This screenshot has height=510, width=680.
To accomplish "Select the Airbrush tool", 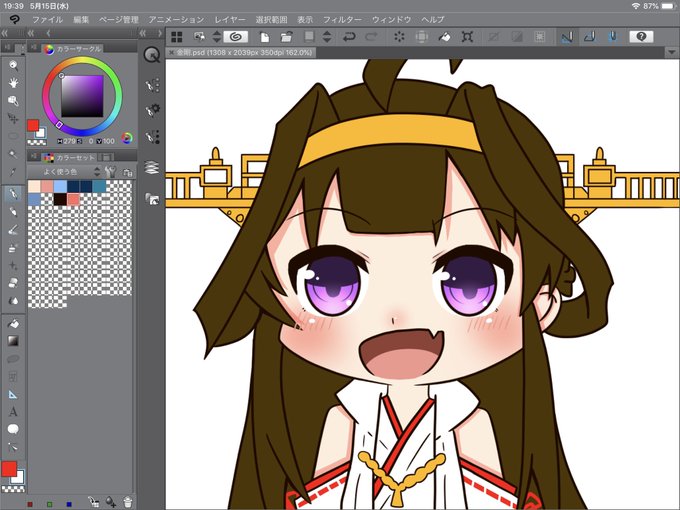I will tap(13, 247).
